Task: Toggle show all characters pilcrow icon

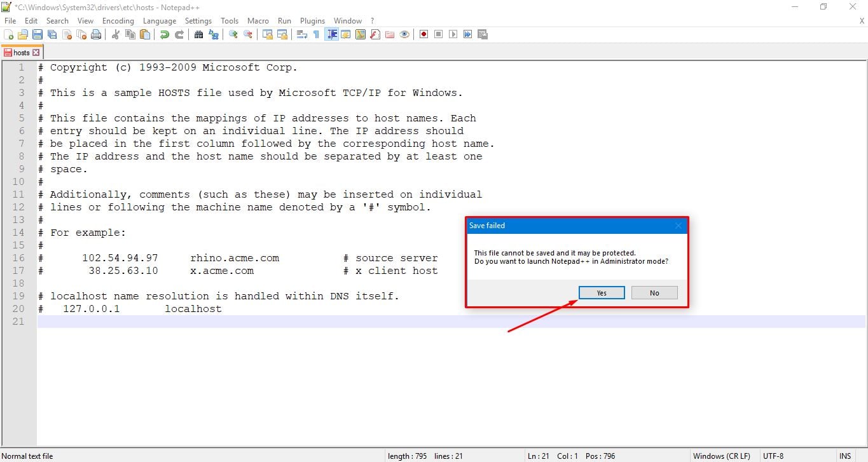Action: tap(316, 35)
